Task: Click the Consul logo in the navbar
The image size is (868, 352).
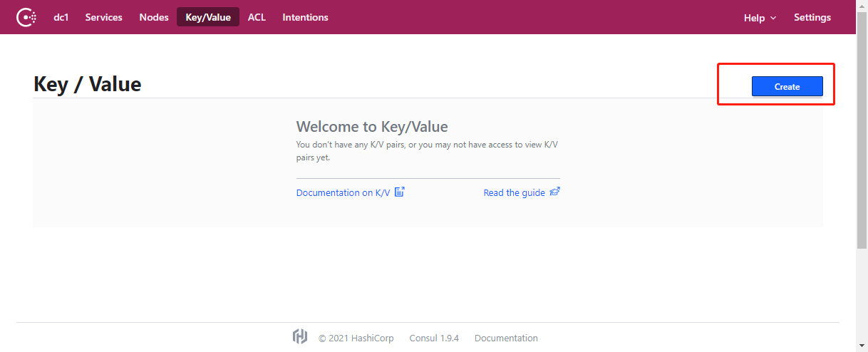Action: click(26, 17)
